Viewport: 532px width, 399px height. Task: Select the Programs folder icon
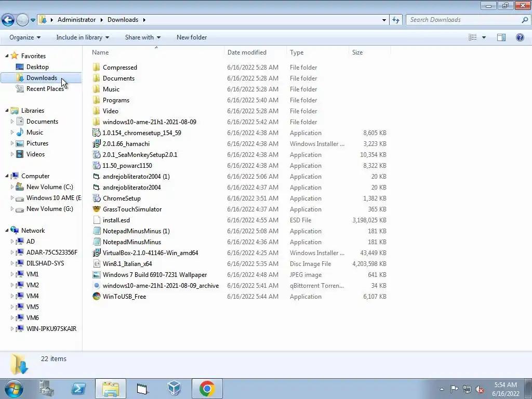tap(97, 100)
